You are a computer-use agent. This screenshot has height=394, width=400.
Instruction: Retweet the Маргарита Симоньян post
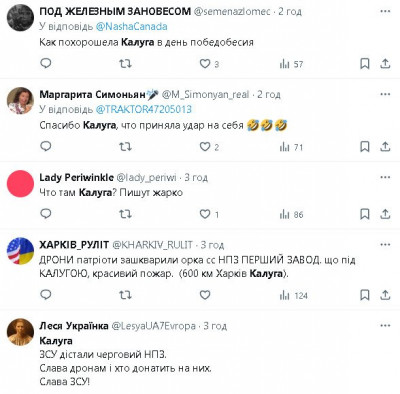tap(125, 147)
